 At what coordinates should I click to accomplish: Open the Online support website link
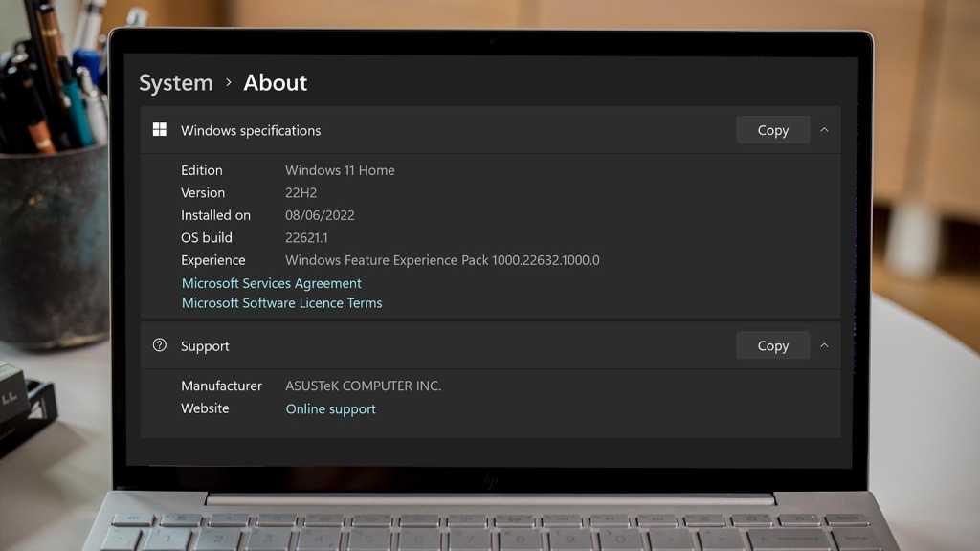(x=330, y=409)
